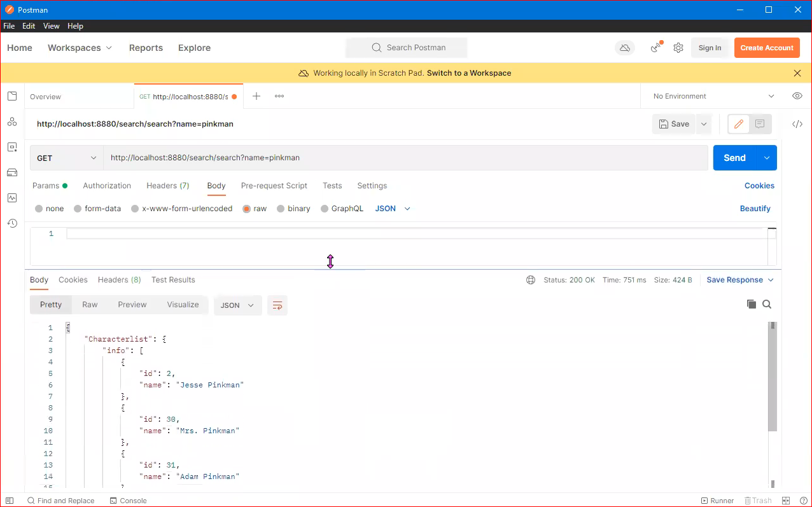Show request History sidebar
The height and width of the screenshot is (507, 812).
tap(11, 223)
